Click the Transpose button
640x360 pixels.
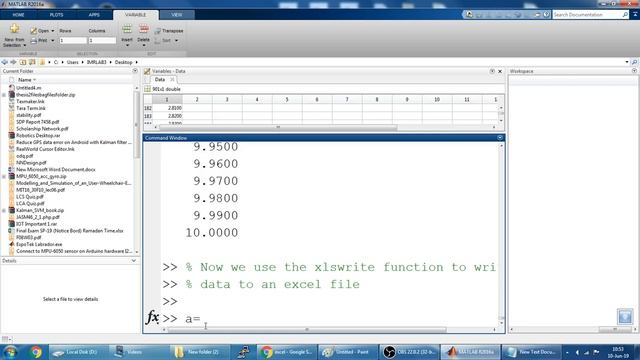(169, 31)
